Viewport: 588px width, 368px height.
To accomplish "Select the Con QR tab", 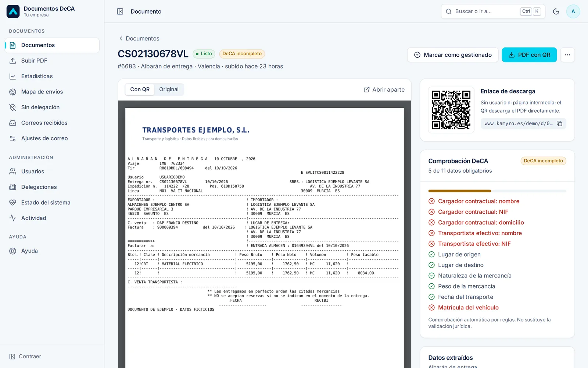I will pos(140,89).
